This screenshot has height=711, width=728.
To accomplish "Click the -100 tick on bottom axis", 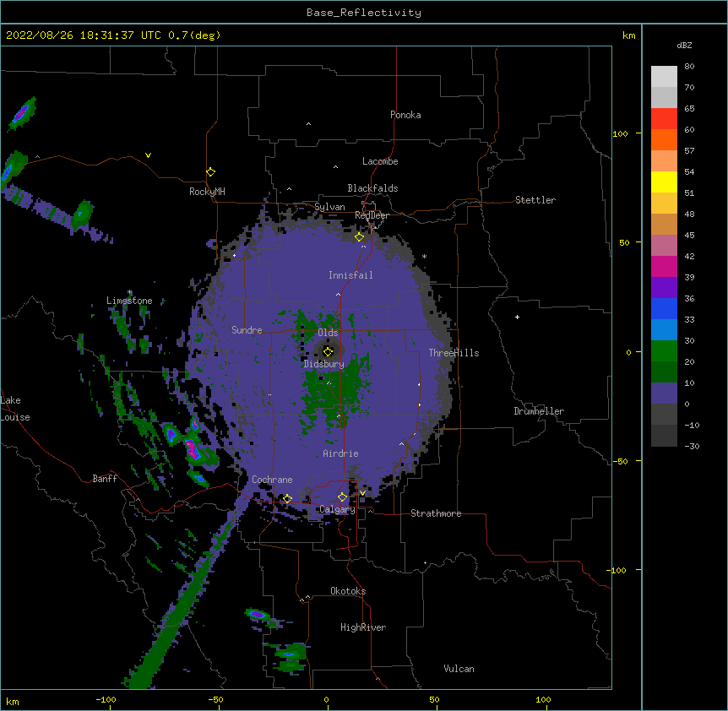I will point(106,699).
